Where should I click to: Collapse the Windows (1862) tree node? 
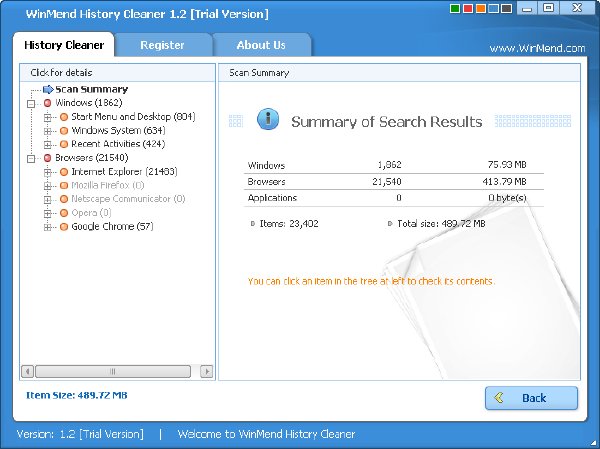click(x=31, y=103)
